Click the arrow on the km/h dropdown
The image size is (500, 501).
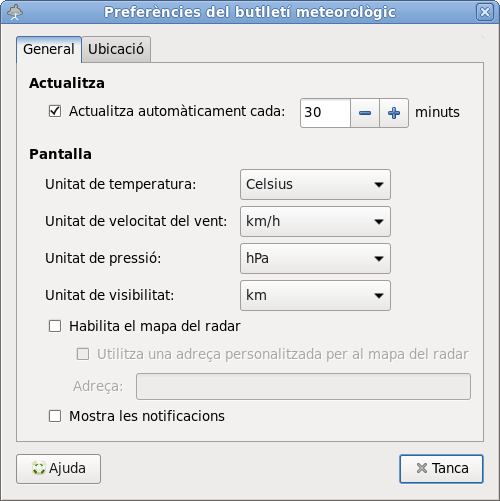pyautogui.click(x=379, y=221)
